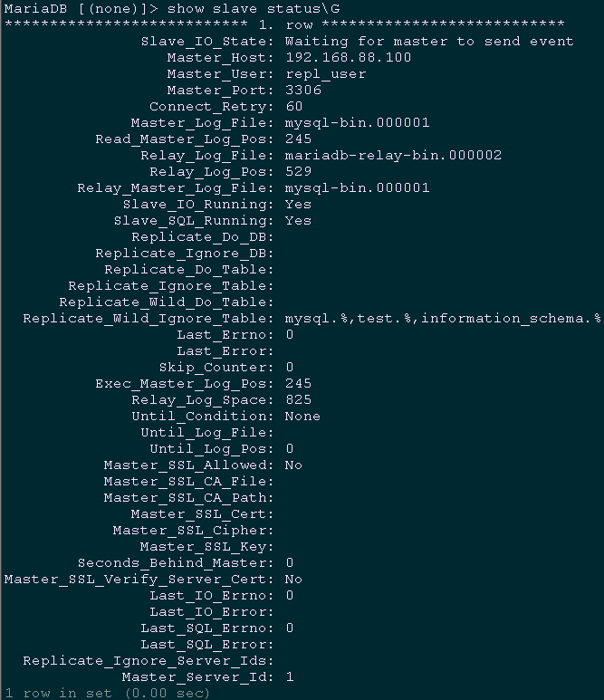Click the Master_Port value 3306
Viewport: 604px width, 700px height.
[302, 90]
